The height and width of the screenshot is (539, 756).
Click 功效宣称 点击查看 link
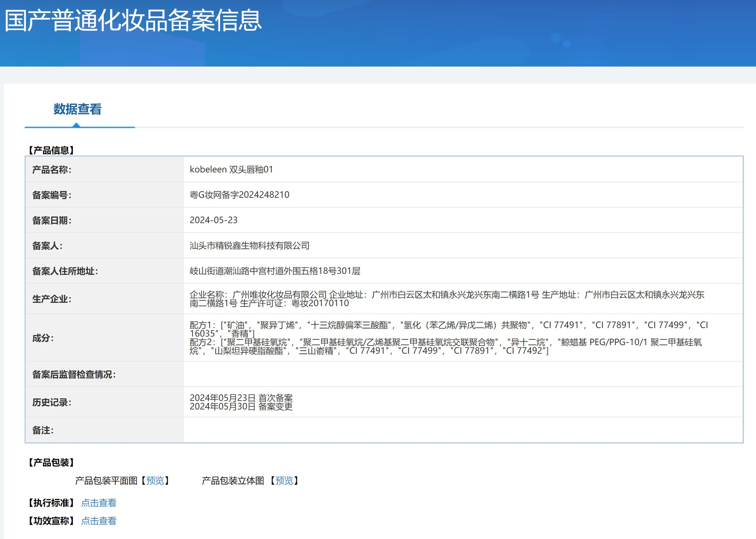coord(98,521)
